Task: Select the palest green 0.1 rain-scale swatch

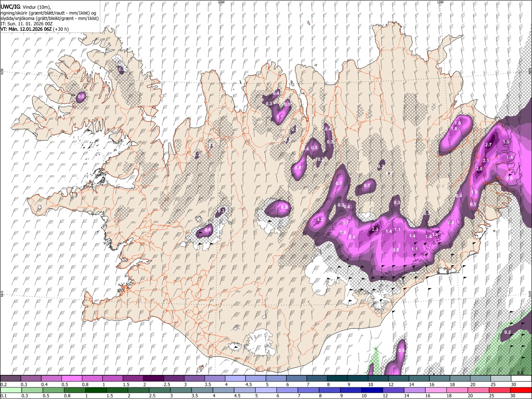Action: pos(10,390)
